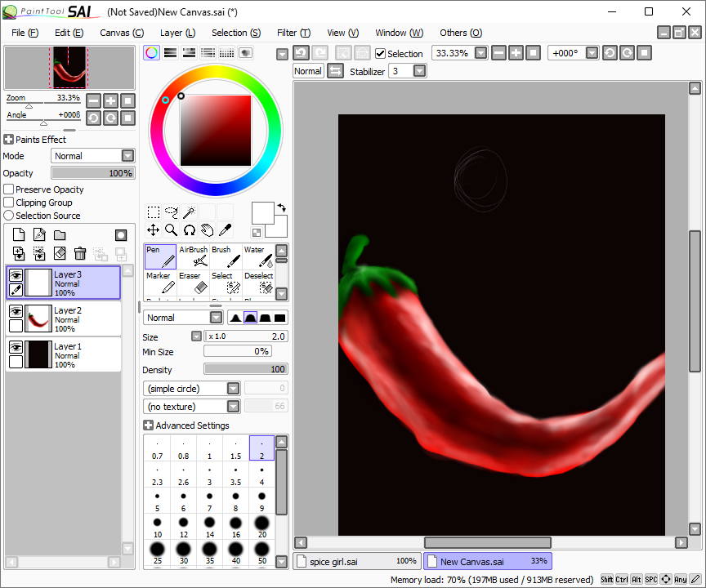The image size is (706, 588).
Task: Open the Layer menu
Action: point(177,33)
